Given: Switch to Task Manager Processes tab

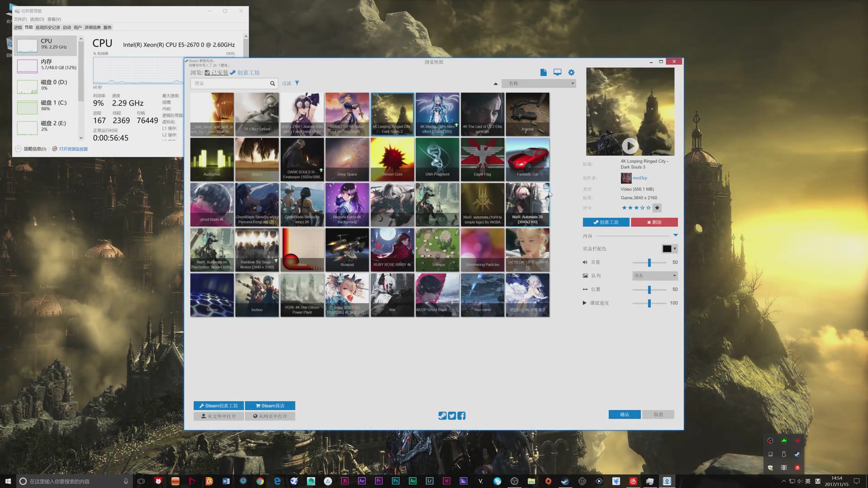Looking at the screenshot, I should coord(18,28).
